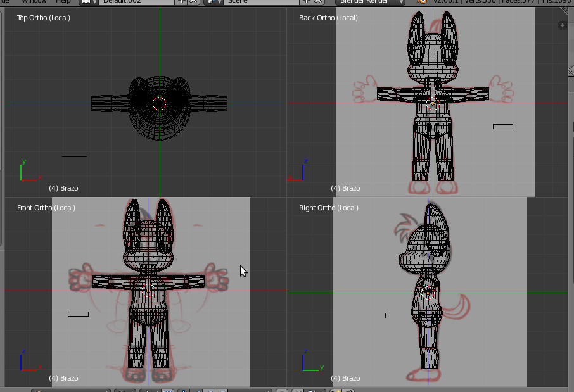Click the (4) Brazo label in Back Ortho view
The width and height of the screenshot is (574, 392).
pos(345,188)
